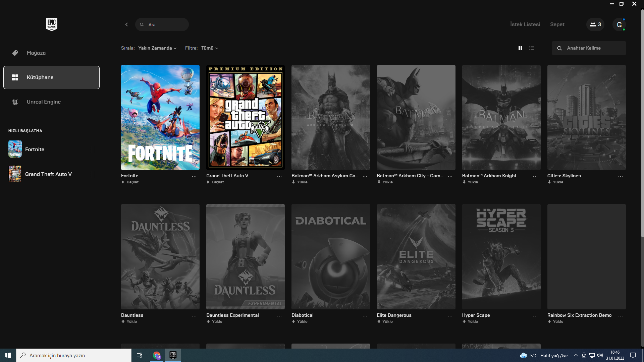Viewport: 644px width, 362px height.
Task: Click Yükle under Diabotical
Action: click(300, 321)
